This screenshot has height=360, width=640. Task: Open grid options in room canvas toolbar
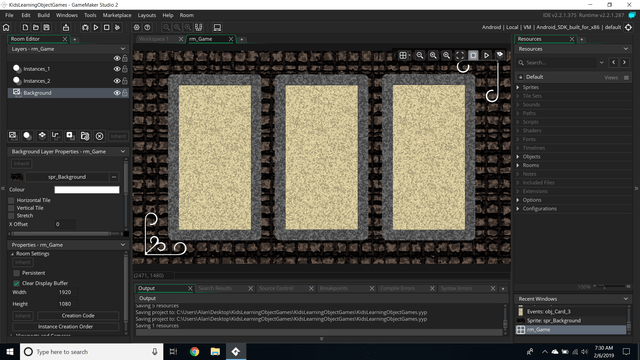point(404,55)
